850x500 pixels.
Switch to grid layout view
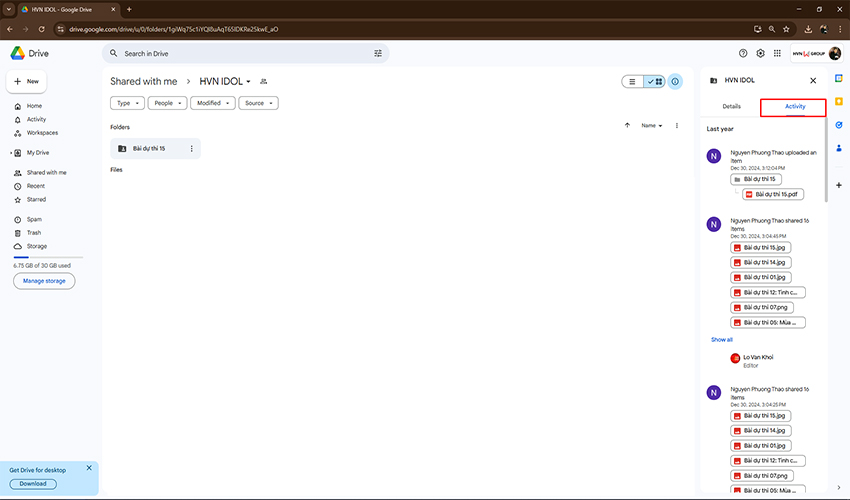coord(654,81)
